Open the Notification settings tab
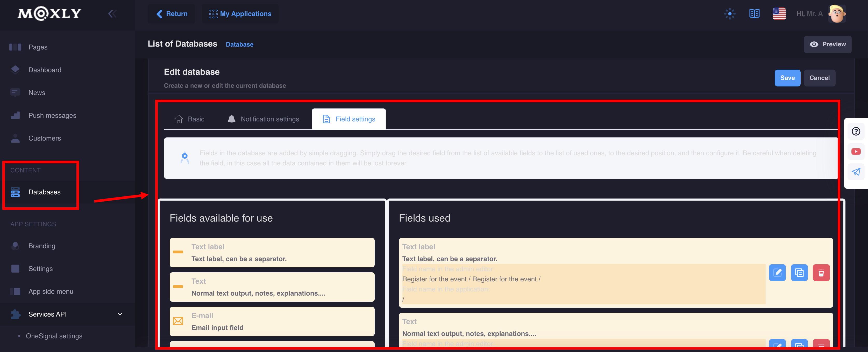Viewport: 868px width, 352px height. [264, 119]
